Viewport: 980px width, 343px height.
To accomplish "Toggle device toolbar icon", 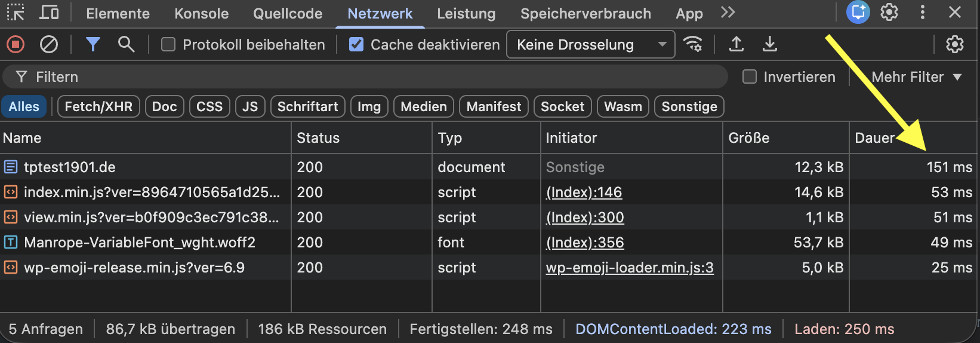I will (x=49, y=13).
